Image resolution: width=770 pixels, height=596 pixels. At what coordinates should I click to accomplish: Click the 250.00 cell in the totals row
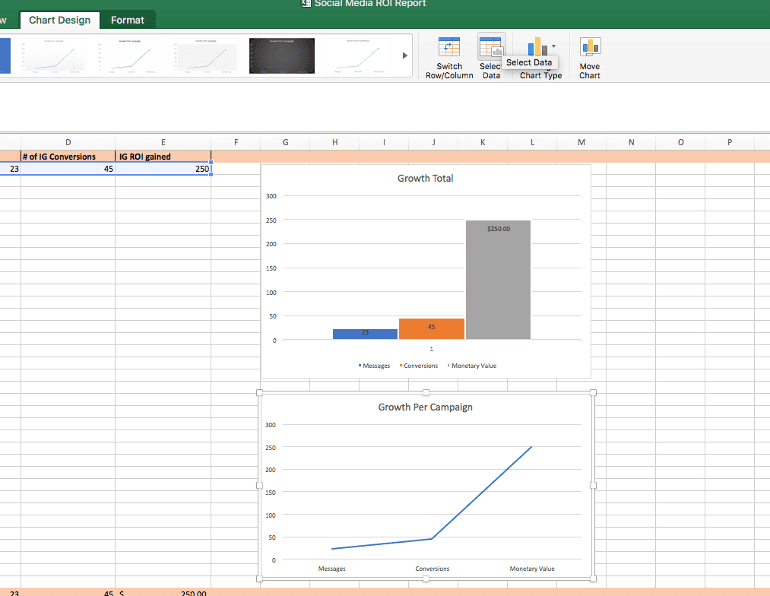163,593
